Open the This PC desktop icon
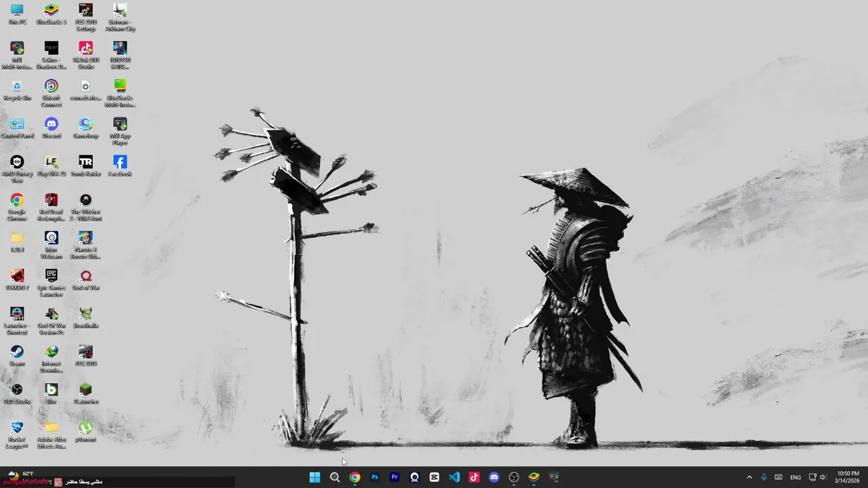The image size is (868, 488). pos(17,14)
